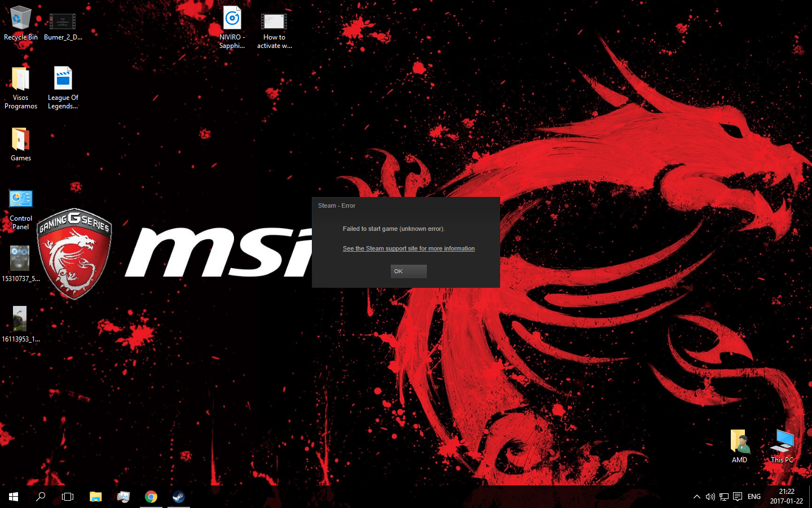Screen dimensions: 812x508
Task: Select the 16113953_1... image thumbnail
Action: [20, 324]
